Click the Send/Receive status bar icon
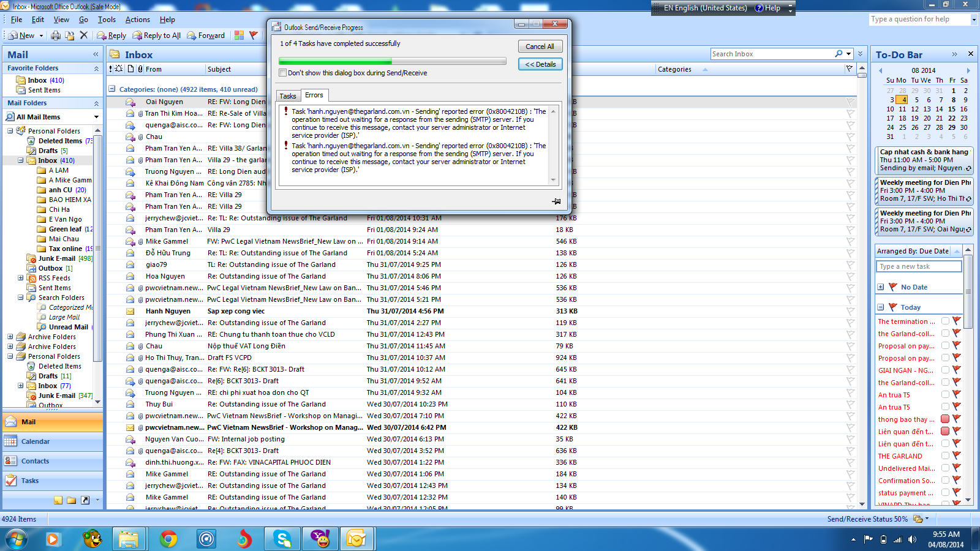Viewport: 980px width, 551px height. click(x=918, y=519)
